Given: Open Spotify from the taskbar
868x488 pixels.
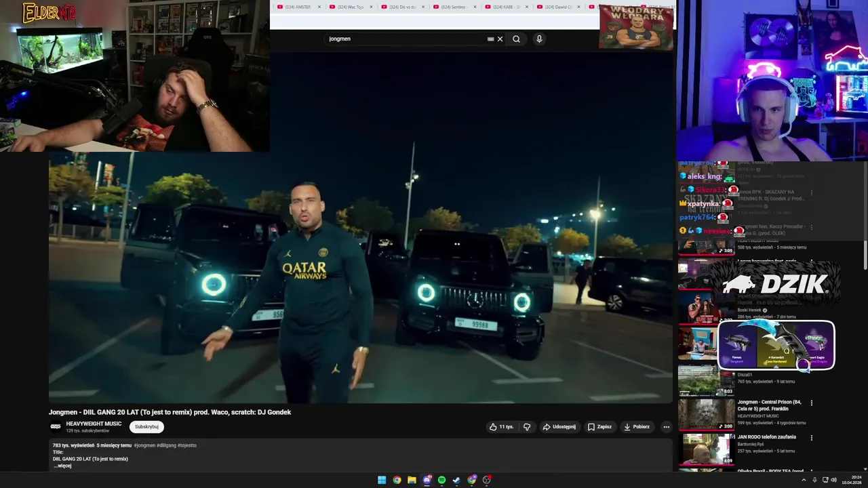Looking at the screenshot, I should [441, 480].
